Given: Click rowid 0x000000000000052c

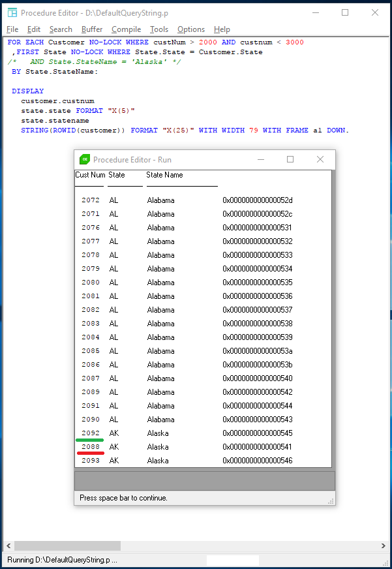Looking at the screenshot, I should tap(258, 214).
